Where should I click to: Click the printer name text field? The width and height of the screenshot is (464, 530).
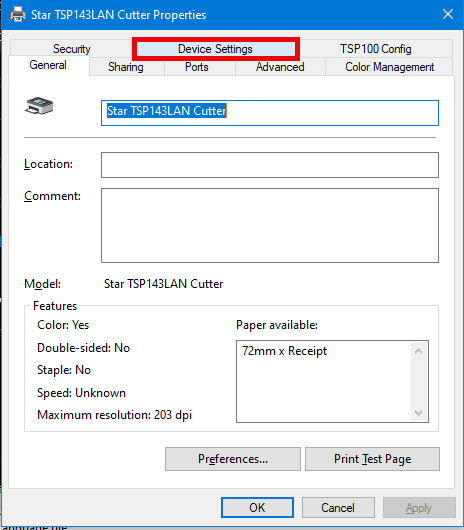tap(270, 113)
